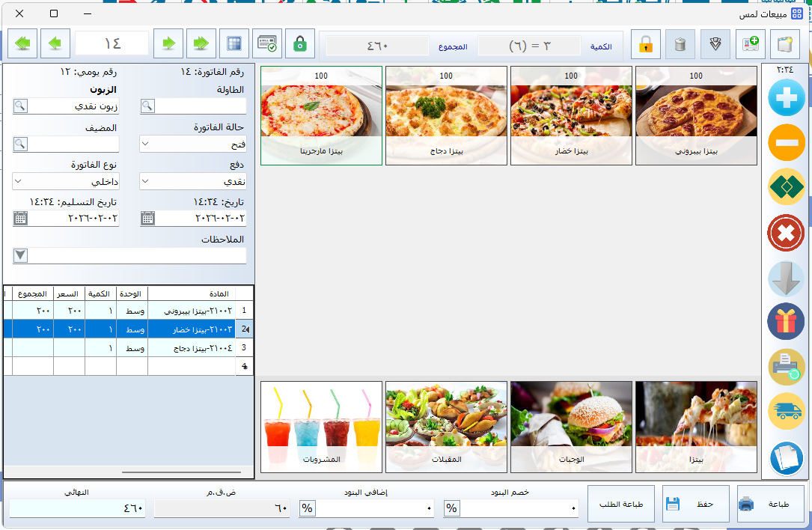Jump to first invoice with double left arrow
The height and width of the screenshot is (530, 812).
(x=22, y=44)
